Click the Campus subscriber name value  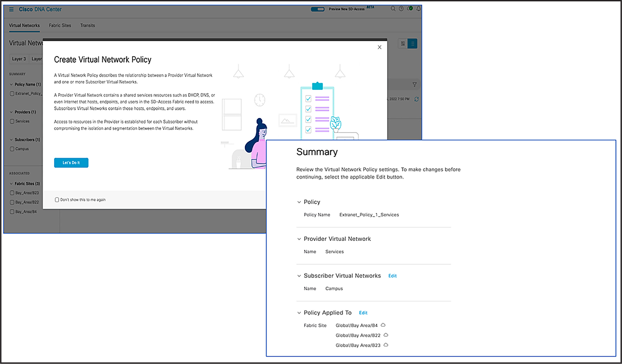(334, 289)
